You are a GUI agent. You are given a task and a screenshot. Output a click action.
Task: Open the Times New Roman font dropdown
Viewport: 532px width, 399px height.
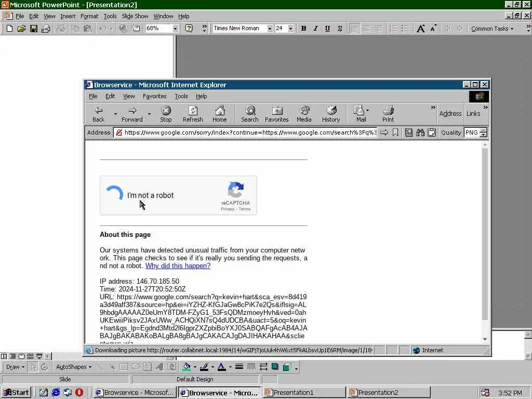pyautogui.click(x=270, y=29)
